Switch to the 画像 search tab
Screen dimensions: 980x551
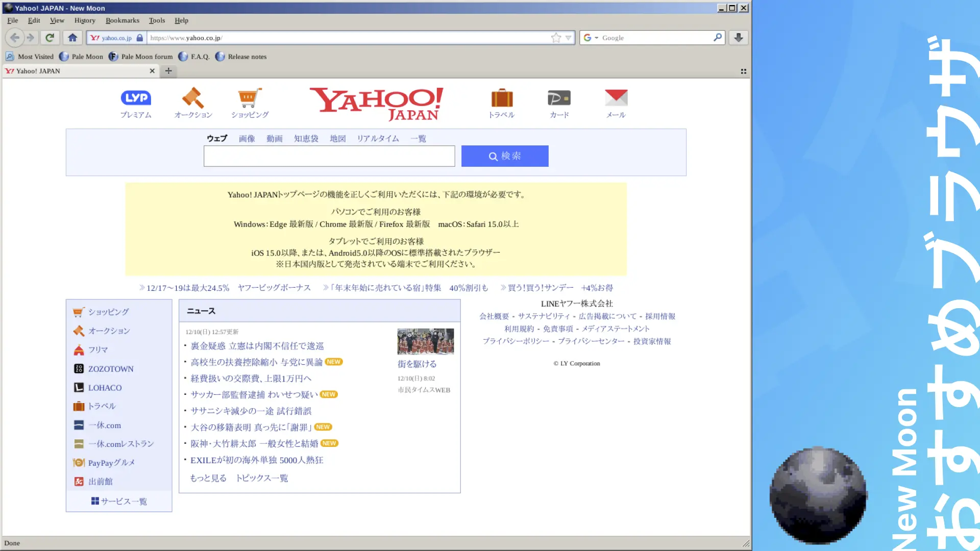tap(247, 138)
